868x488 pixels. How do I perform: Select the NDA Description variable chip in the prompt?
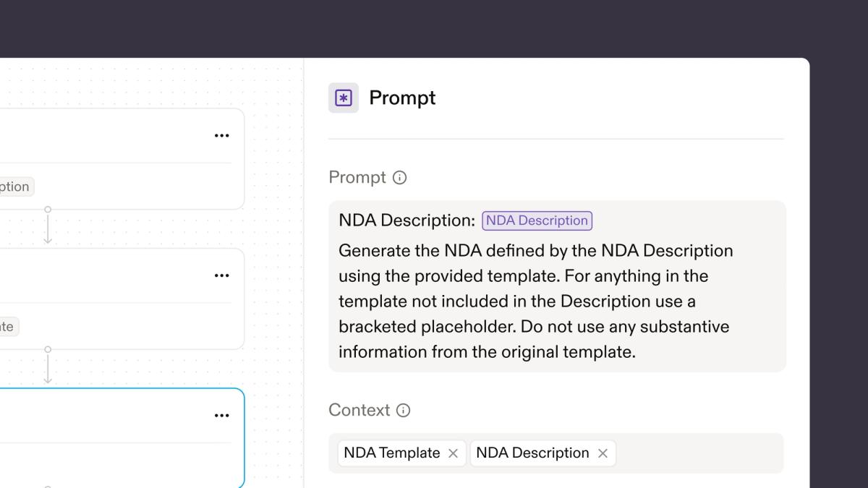click(536, 220)
